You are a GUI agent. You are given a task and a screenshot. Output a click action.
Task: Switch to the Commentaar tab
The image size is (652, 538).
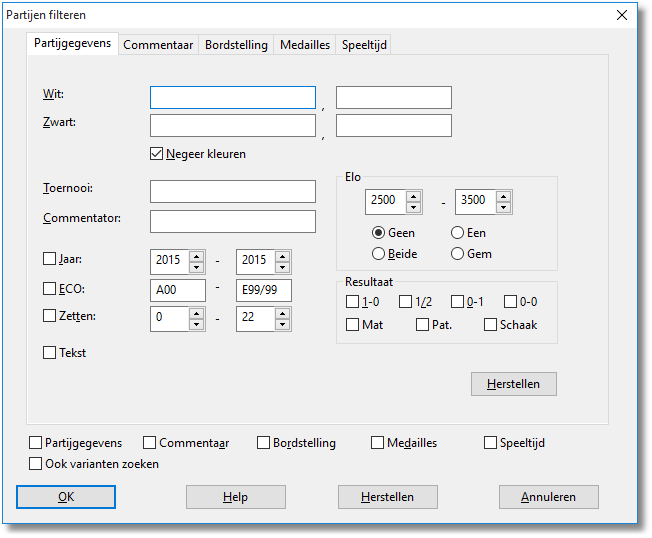tap(158, 45)
